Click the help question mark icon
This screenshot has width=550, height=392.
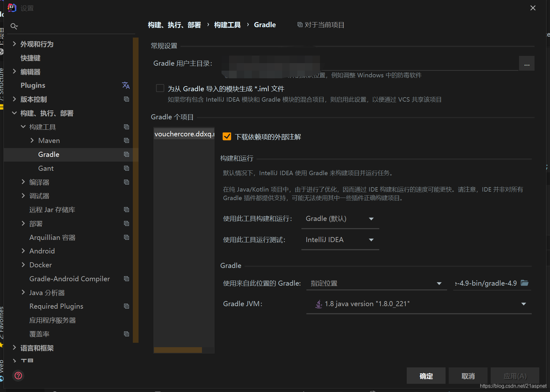point(18,376)
